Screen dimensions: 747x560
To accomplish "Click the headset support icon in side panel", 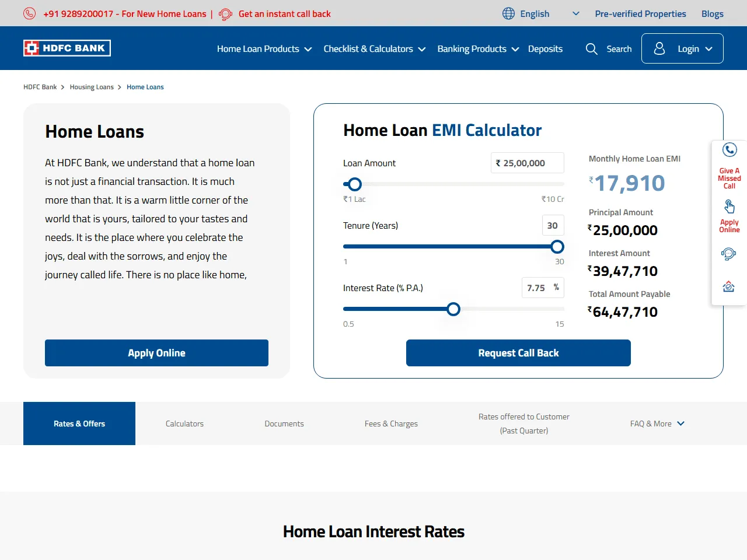I will click(x=729, y=254).
